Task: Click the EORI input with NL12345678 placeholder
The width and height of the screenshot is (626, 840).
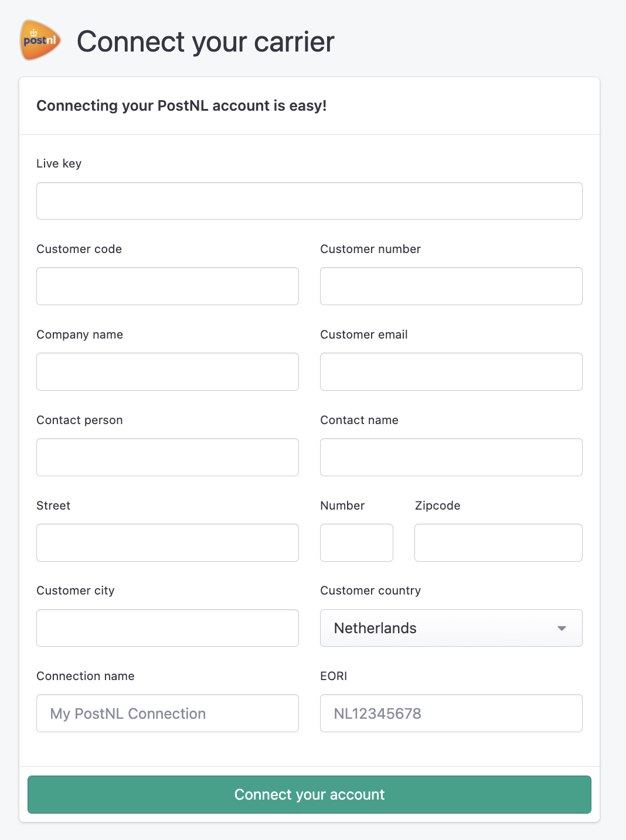Action: [x=451, y=713]
